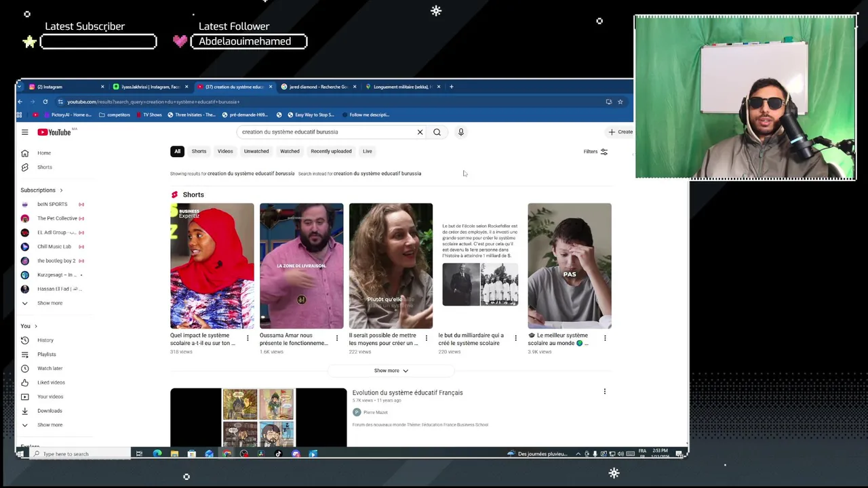Open Microsoft Edge from the Windows taskbar
This screenshot has height=488, width=868.
157,454
